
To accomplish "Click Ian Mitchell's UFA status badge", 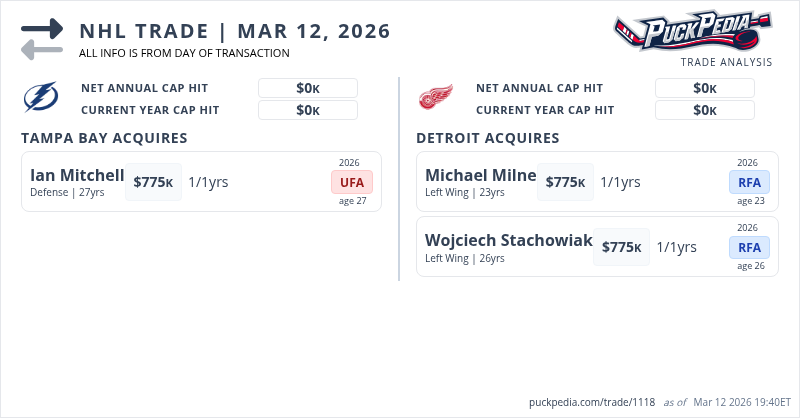I will [352, 182].
